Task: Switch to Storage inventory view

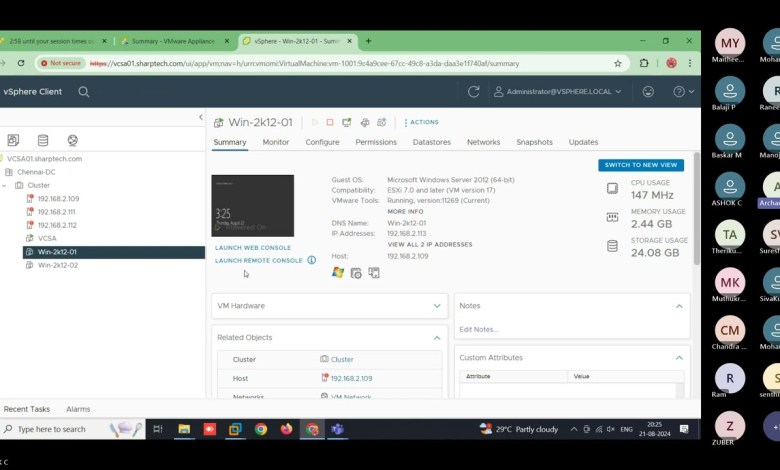Action: point(43,140)
